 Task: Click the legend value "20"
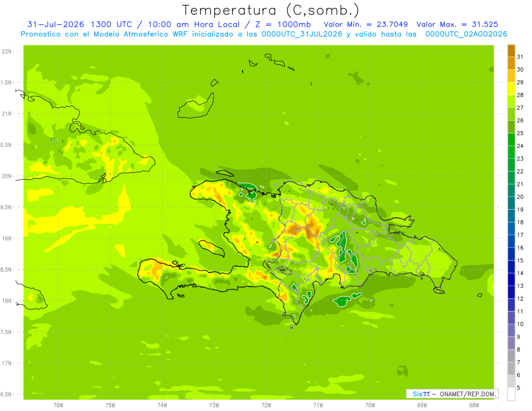(520, 197)
